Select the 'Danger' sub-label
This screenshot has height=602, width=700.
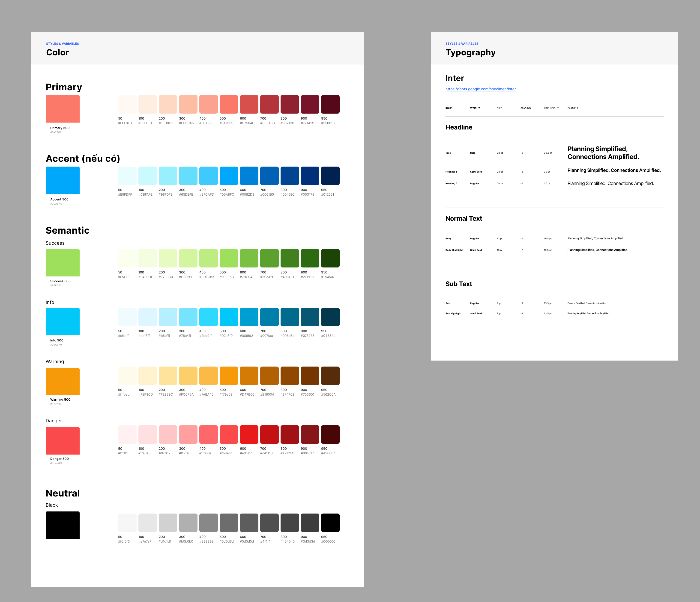[x=53, y=420]
